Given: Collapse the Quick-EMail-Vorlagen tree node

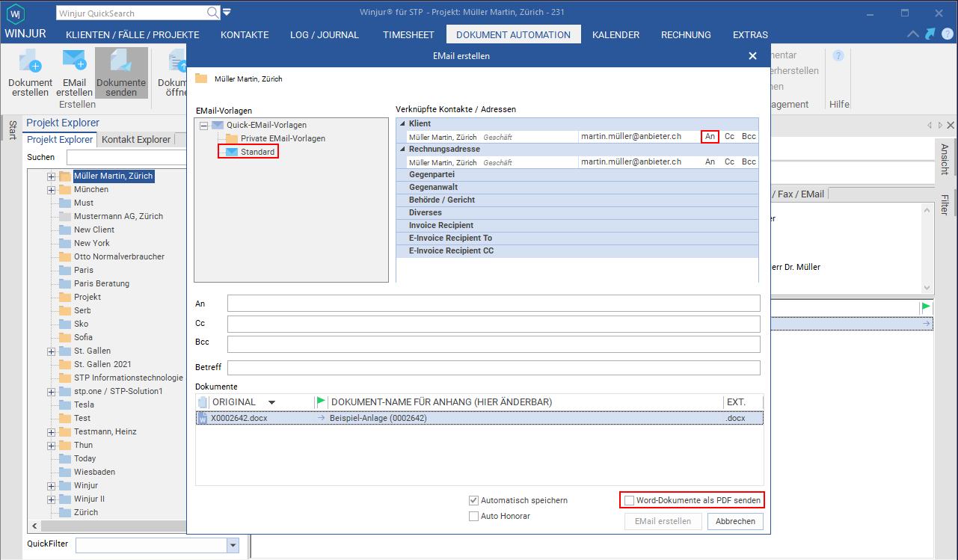Looking at the screenshot, I should coord(204,126).
